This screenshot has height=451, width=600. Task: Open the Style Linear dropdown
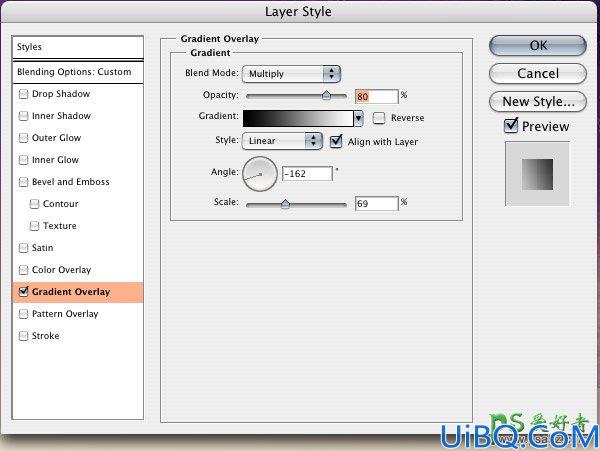[x=282, y=141]
